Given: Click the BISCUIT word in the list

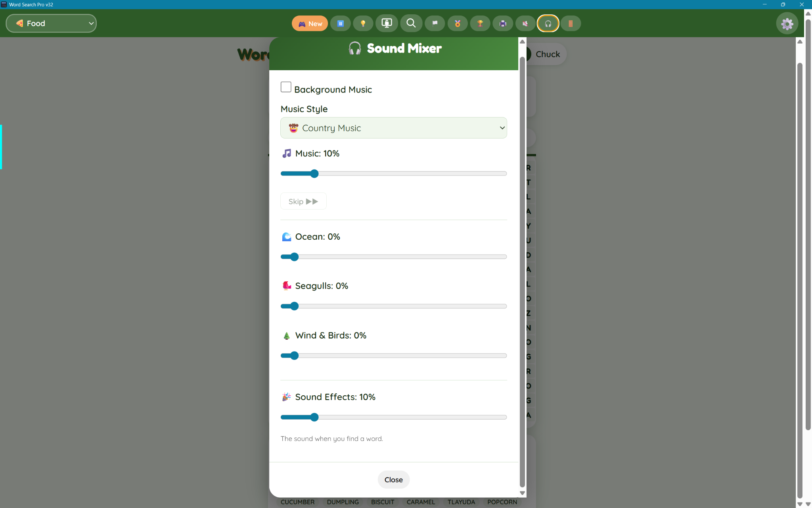Looking at the screenshot, I should pos(383,502).
